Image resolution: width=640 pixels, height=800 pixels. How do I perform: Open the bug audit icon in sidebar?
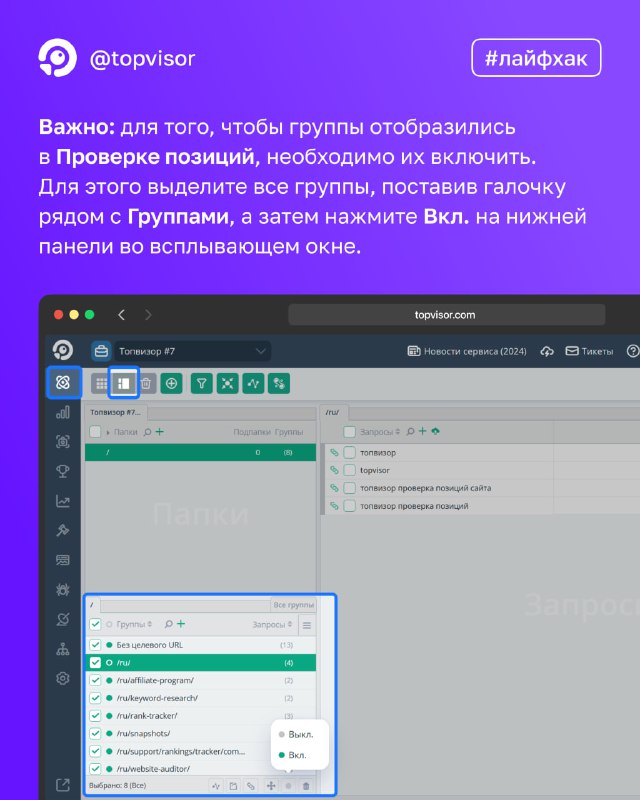point(63,590)
